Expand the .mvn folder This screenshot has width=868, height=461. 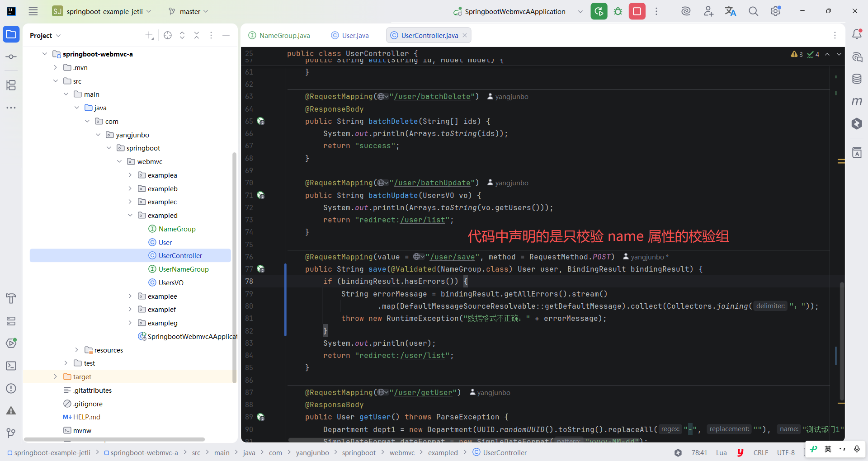click(56, 67)
